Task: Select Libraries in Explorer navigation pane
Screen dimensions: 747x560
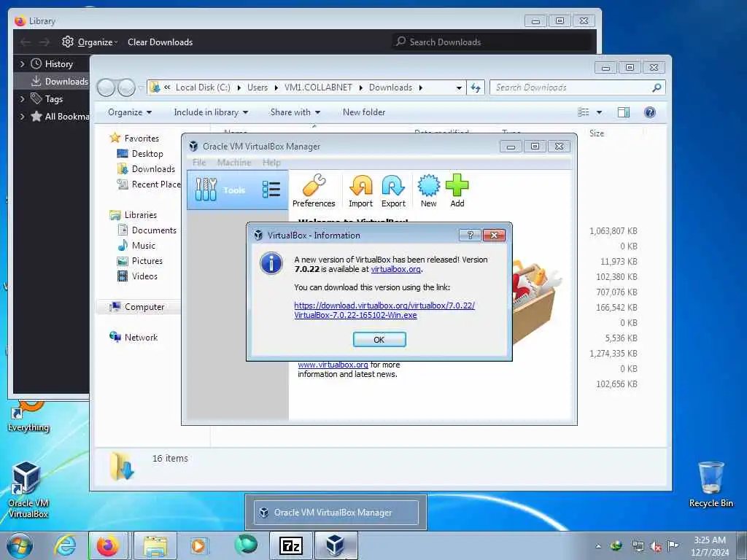Action: point(141,215)
